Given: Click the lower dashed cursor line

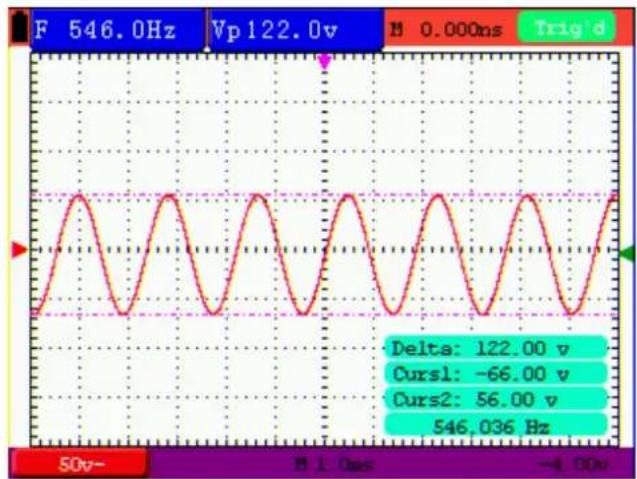Looking at the screenshot, I should pos(325,314).
